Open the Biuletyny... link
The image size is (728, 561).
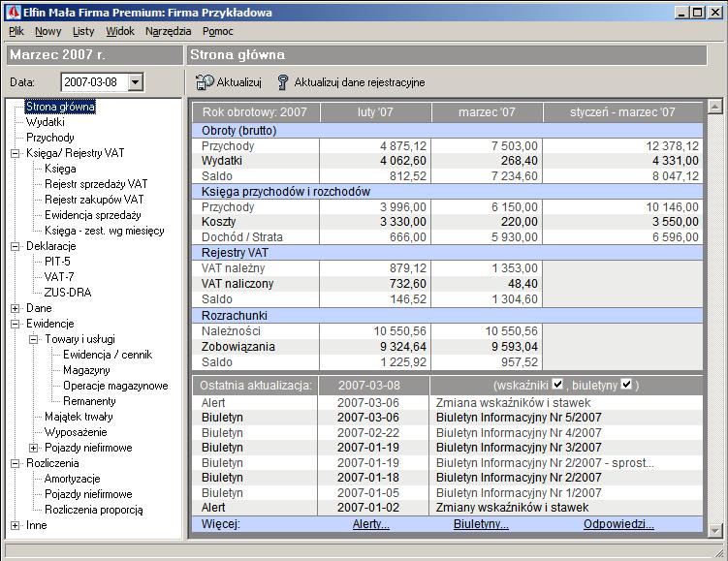481,524
